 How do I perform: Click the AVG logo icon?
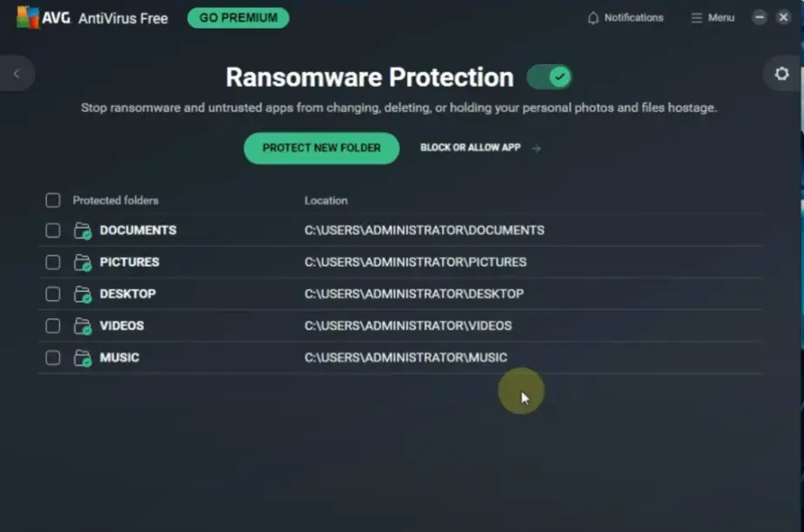28,17
